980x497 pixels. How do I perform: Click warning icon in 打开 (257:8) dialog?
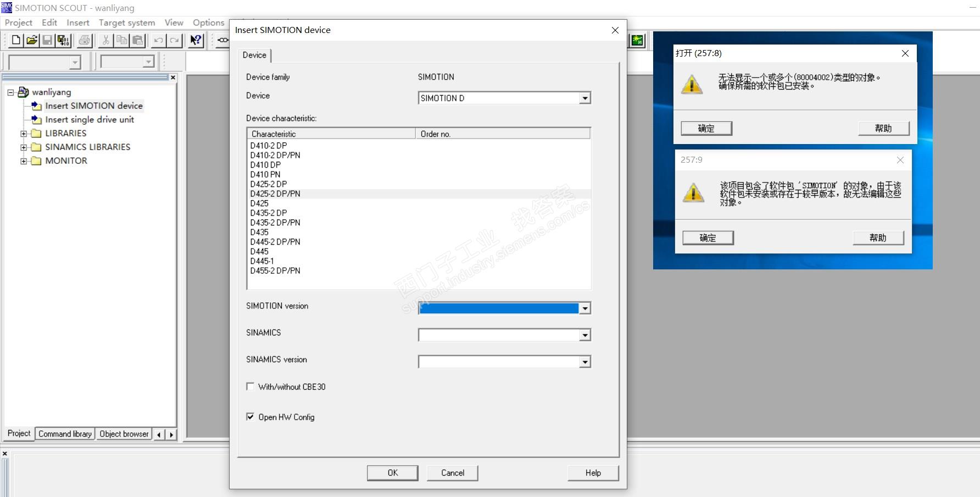[x=692, y=85]
